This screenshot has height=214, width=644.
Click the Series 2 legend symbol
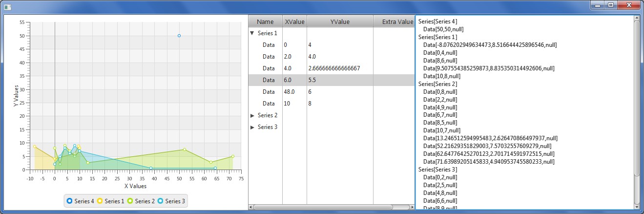(130, 201)
